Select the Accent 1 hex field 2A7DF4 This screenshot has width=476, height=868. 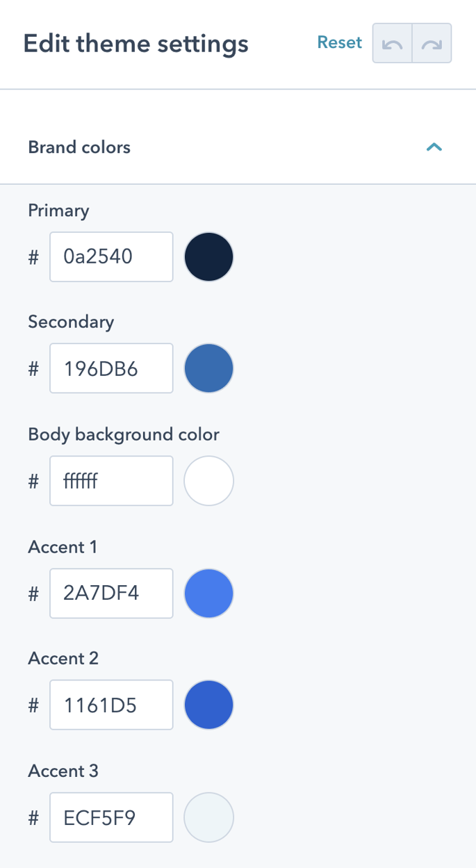[x=110, y=593]
